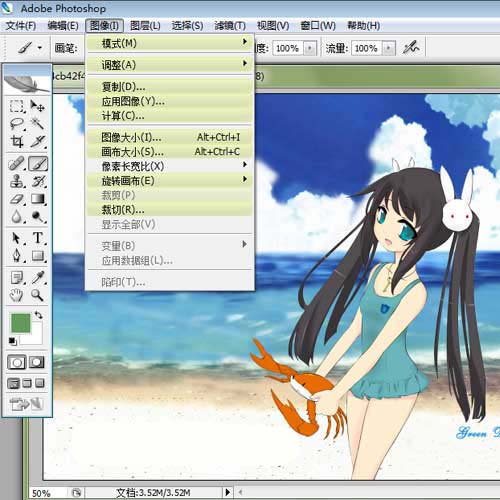
Task: Expand the 旋转画布(E) submenu
Action: point(169,180)
